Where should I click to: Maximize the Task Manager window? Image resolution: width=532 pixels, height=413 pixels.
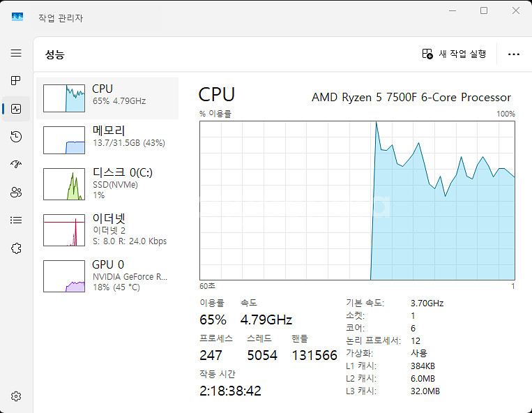484,10
